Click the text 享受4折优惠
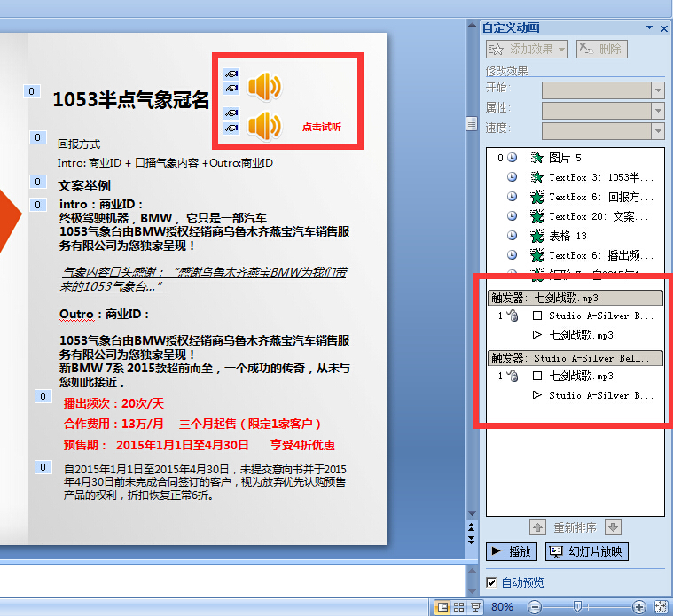 (302, 445)
